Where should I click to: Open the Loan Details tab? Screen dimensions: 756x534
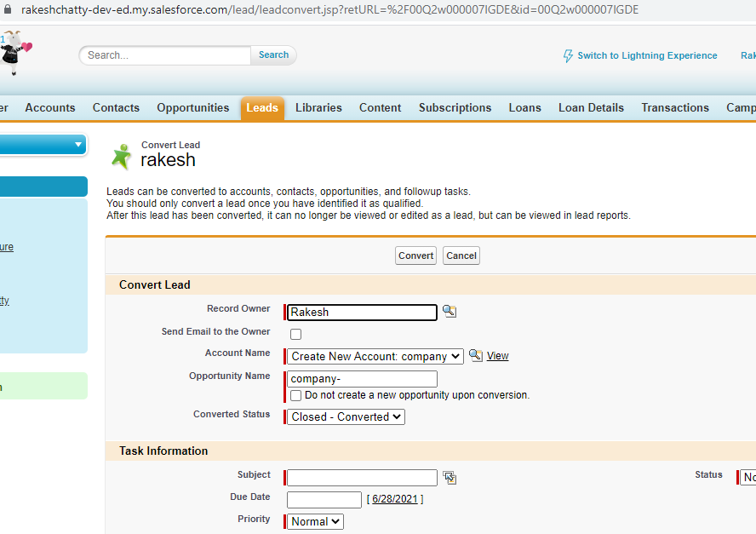(x=591, y=107)
